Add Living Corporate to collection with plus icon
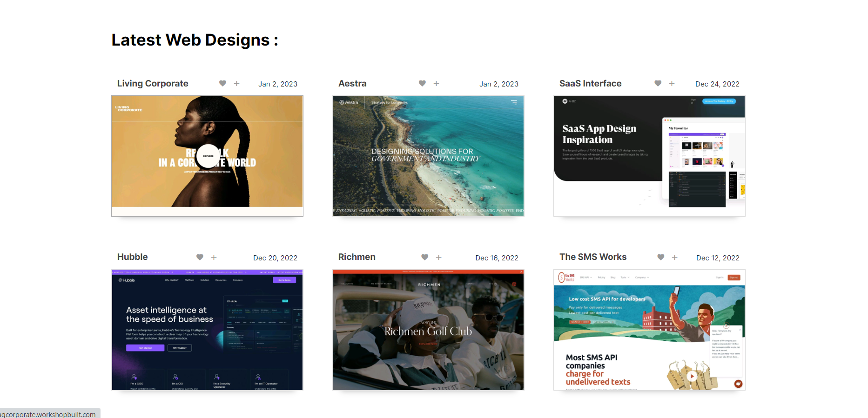Image resolution: width=868 pixels, height=418 pixels. (236, 83)
